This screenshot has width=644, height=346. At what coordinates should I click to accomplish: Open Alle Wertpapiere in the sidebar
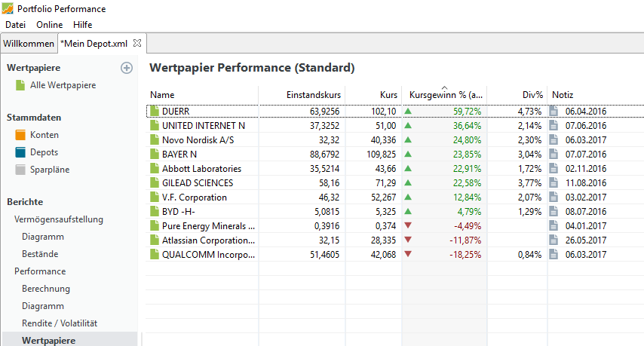[63, 85]
